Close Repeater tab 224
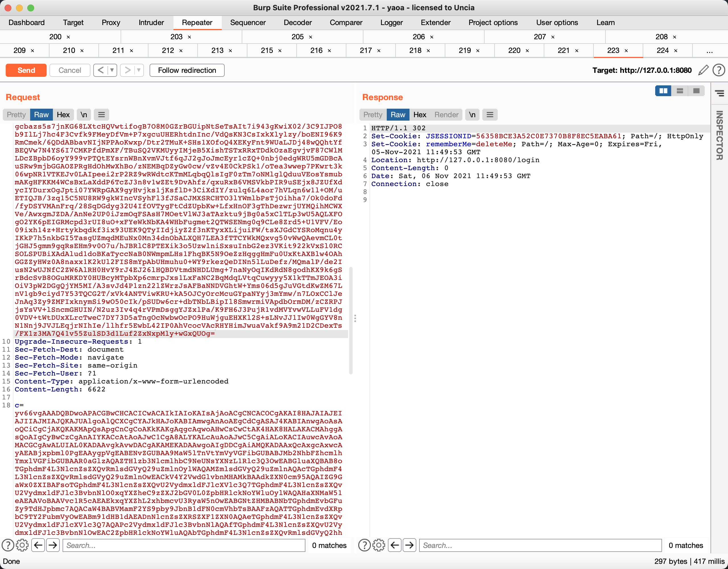 676,51
